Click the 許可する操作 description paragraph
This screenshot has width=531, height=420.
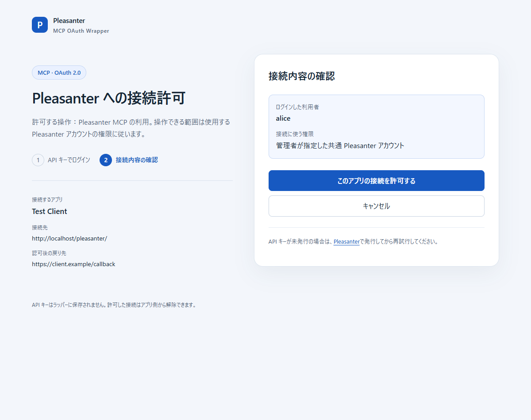point(131,128)
